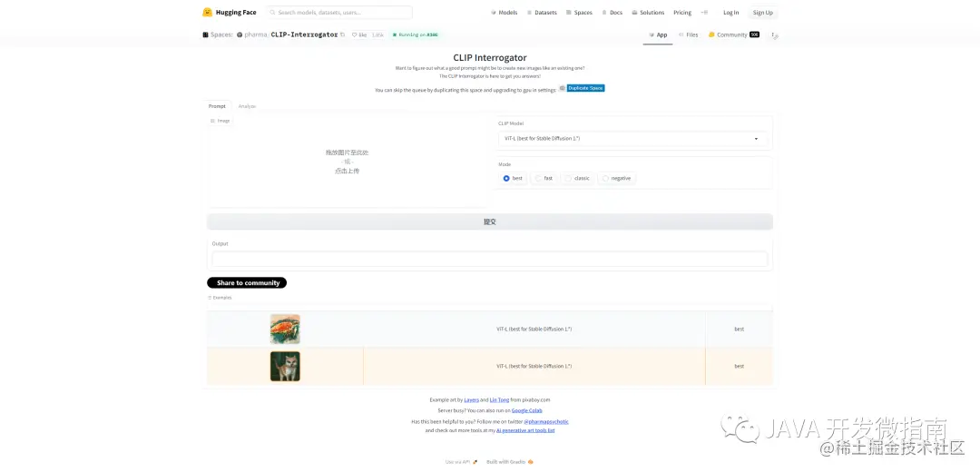
Task: Select the Prompt tab
Action: 217,106
